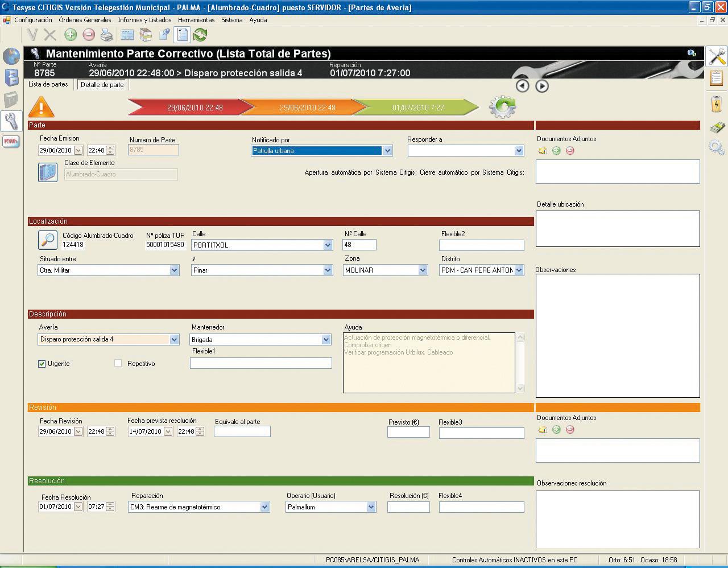This screenshot has width=728, height=568.
Task: Open the Ayuda menu
Action: click(x=258, y=20)
